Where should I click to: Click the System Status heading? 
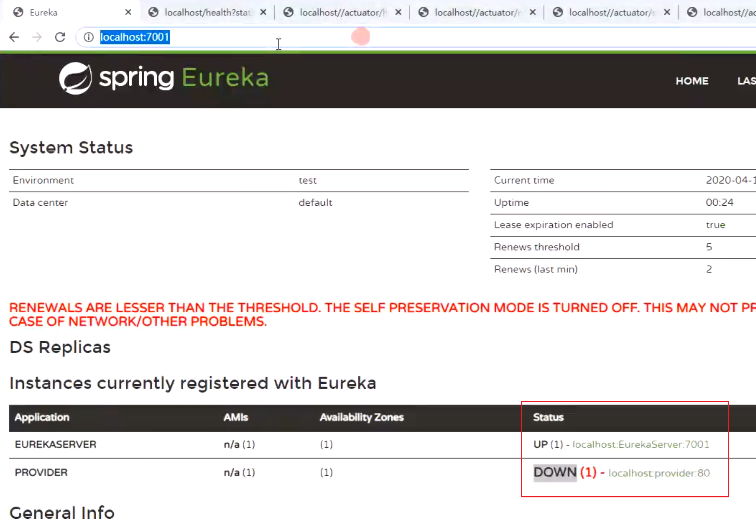(71, 147)
